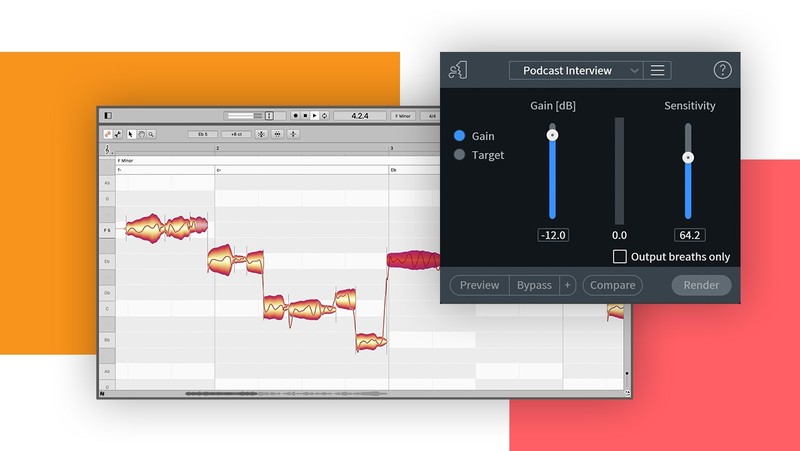The image size is (800, 451).
Task: Enable Output breaths only checkbox
Action: pos(619,257)
